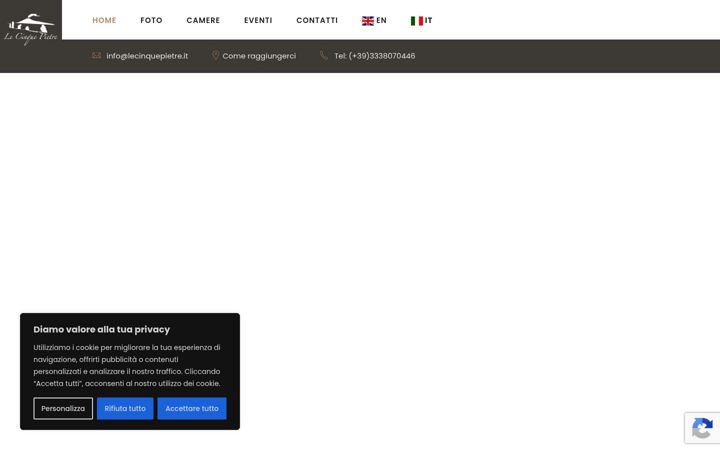The width and height of the screenshot is (720, 450).
Task: Open the Le Cinque Pietre logo
Action: pos(31,29)
